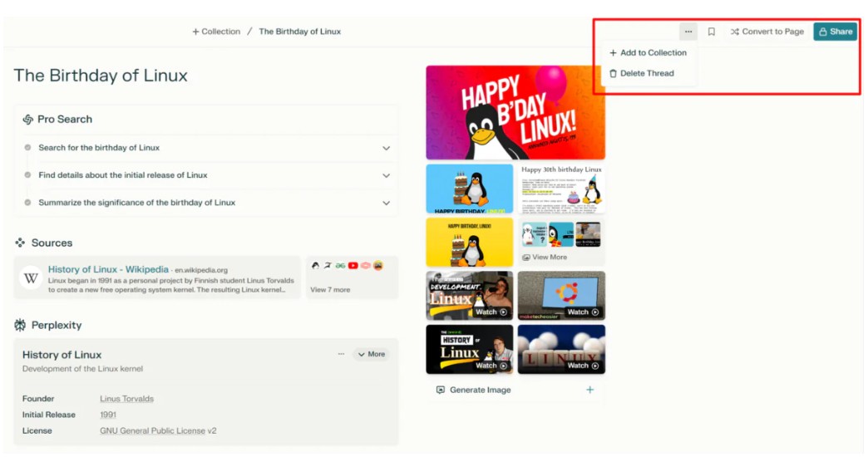Click View 7 more sources
Viewport: 868px width, 457px height.
330,289
